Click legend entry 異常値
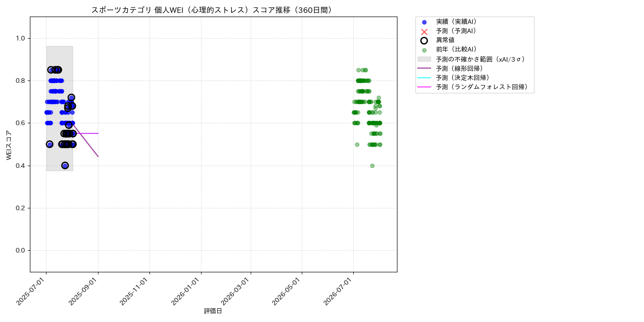Viewport: 644px width, 322px height. tap(445, 40)
